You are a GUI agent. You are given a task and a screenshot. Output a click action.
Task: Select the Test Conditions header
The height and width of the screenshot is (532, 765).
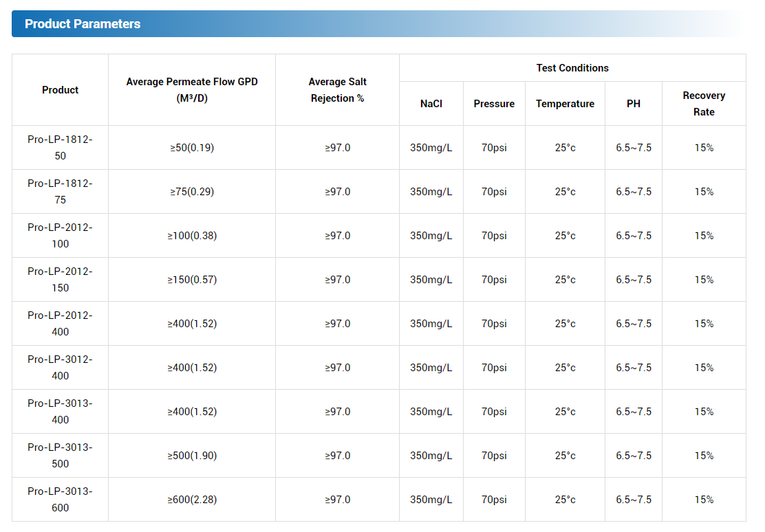(x=572, y=68)
